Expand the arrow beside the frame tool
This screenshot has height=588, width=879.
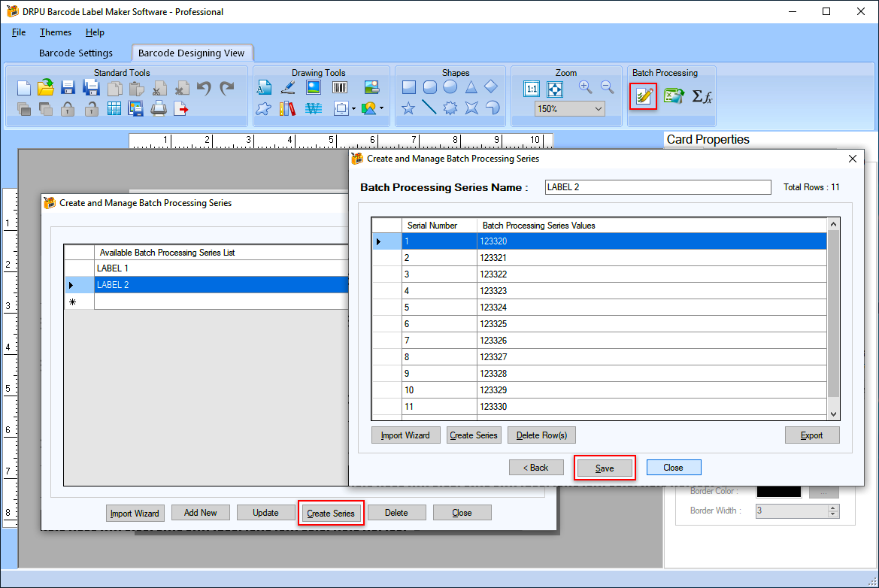coord(353,109)
